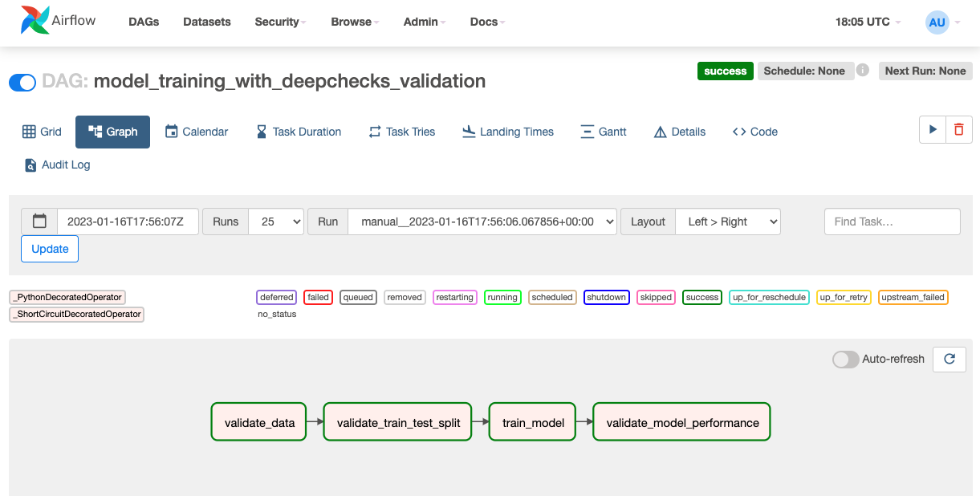Open the Admin menu
Image resolution: width=980 pixels, height=496 pixels.
click(425, 22)
